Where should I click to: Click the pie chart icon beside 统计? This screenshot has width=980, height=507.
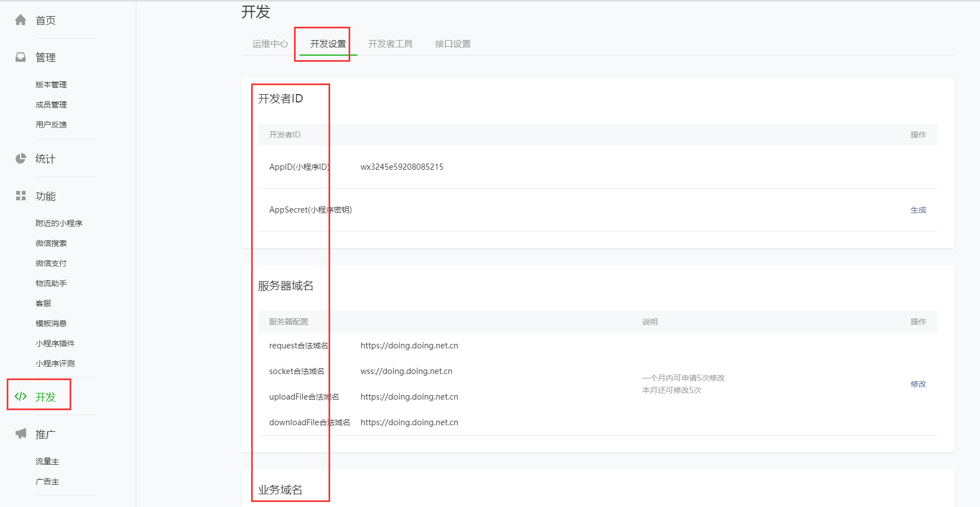coord(21,159)
